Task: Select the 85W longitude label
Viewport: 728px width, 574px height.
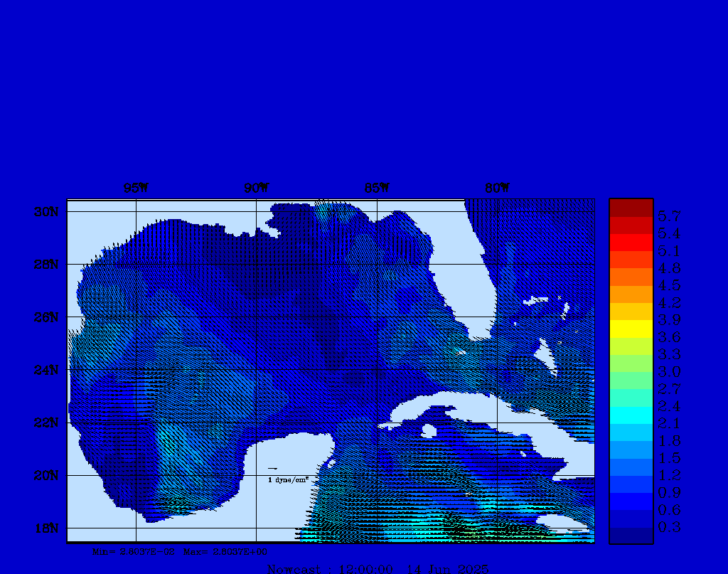Action: click(x=377, y=188)
